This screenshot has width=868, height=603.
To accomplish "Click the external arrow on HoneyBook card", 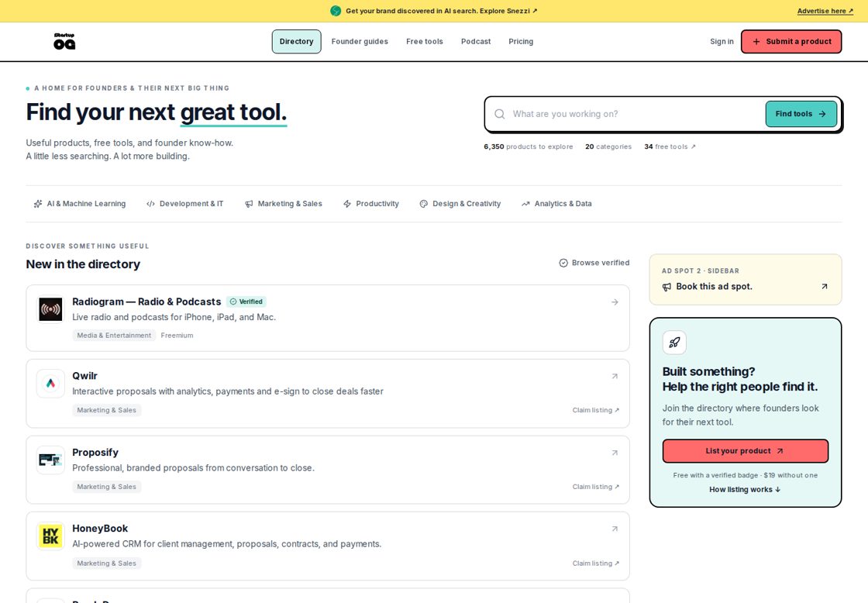I will tap(615, 529).
